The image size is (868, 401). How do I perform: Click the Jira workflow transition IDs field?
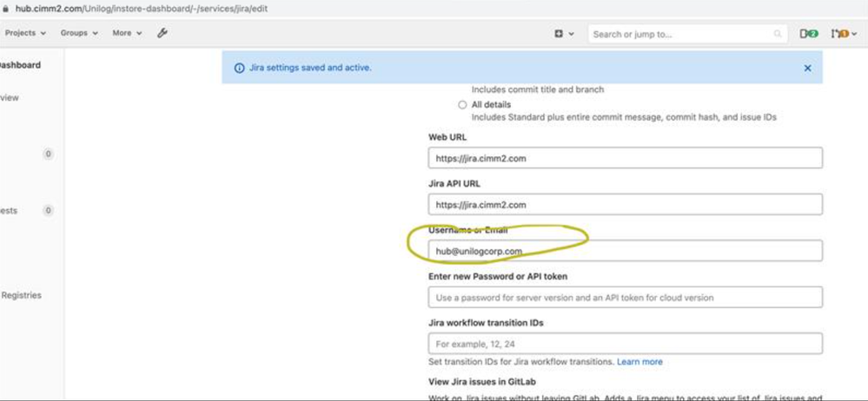[x=625, y=344]
